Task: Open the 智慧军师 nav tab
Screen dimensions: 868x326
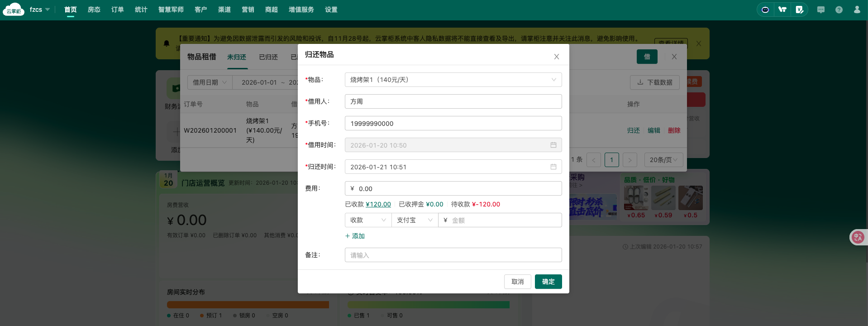Action: tap(171, 10)
